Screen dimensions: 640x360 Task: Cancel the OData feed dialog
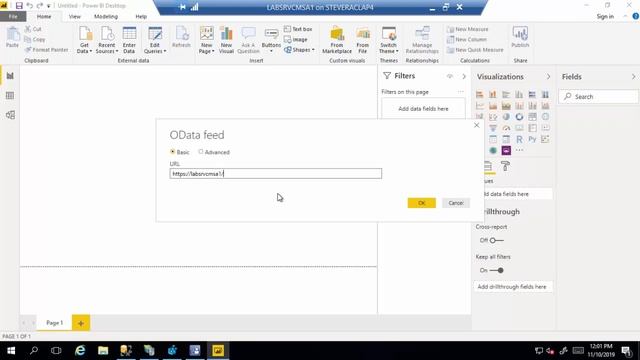tap(456, 203)
